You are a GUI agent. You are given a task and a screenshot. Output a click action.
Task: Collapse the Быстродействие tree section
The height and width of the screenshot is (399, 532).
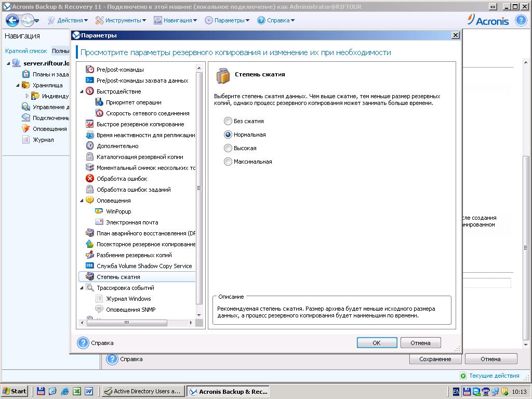[x=82, y=91]
